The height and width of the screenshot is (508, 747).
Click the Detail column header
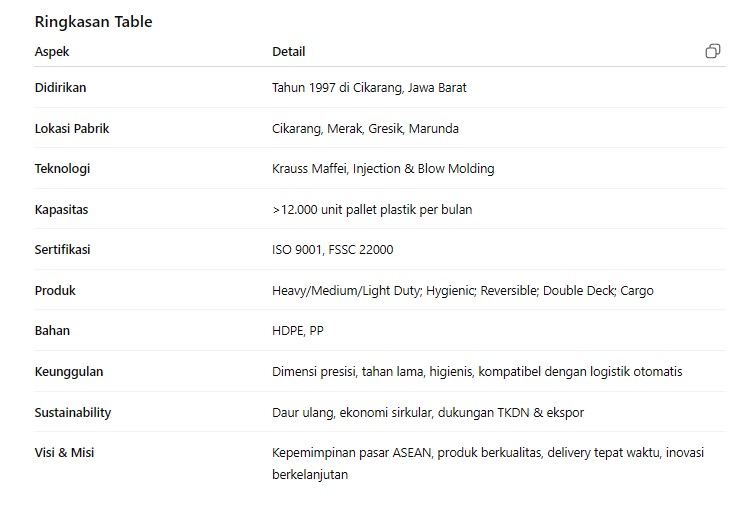[x=289, y=51]
